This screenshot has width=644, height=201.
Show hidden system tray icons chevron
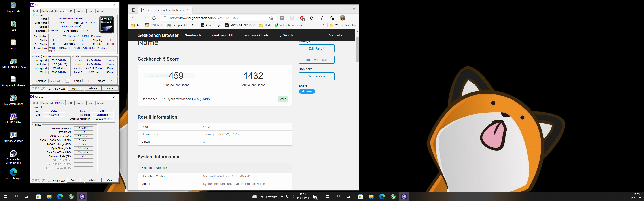click(282, 197)
